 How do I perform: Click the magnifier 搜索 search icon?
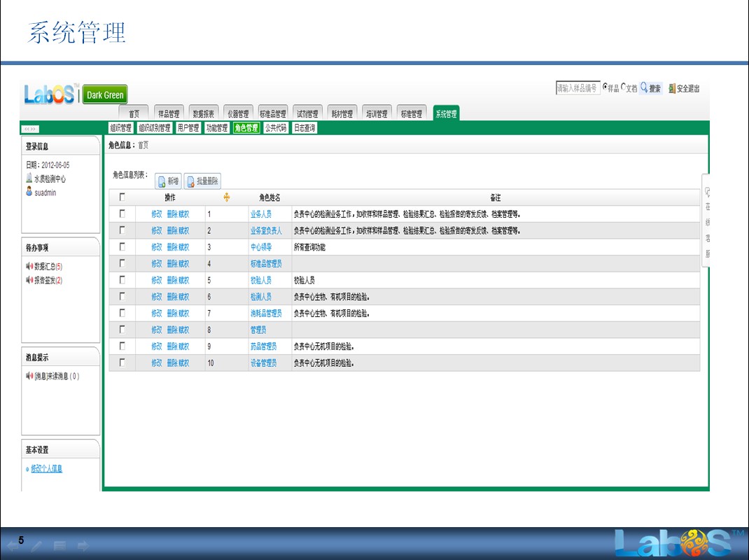(x=644, y=88)
